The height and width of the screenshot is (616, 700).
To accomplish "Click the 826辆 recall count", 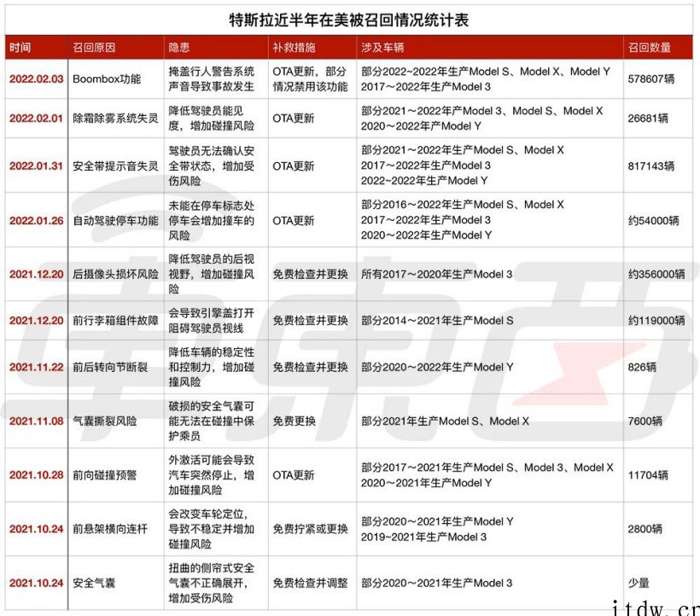I will 642,367.
